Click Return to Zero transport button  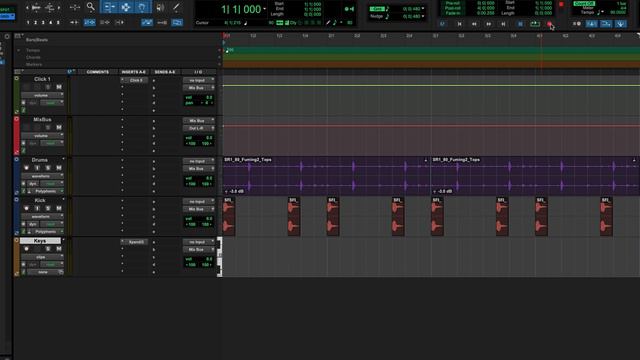459,24
